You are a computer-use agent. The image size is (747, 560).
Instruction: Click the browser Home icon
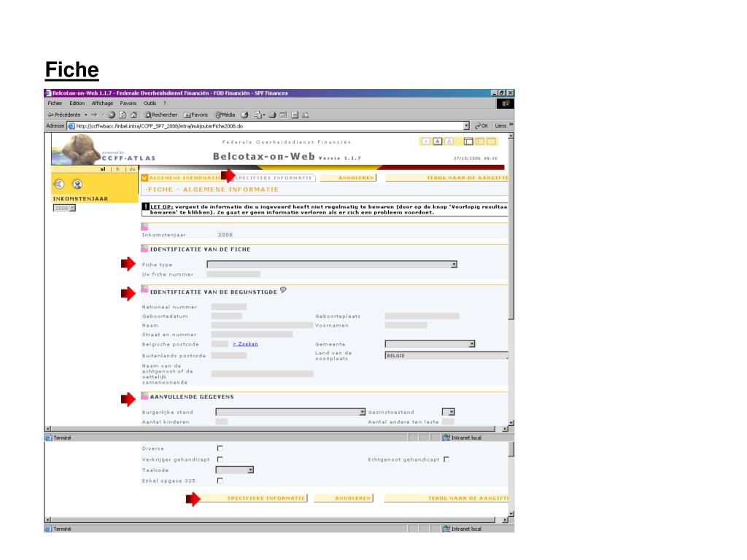pyautogui.click(x=133, y=114)
